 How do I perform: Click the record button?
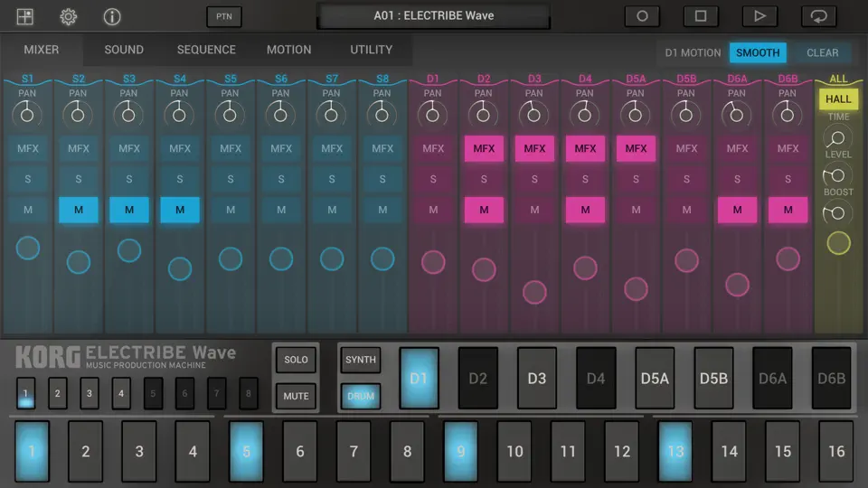click(642, 16)
